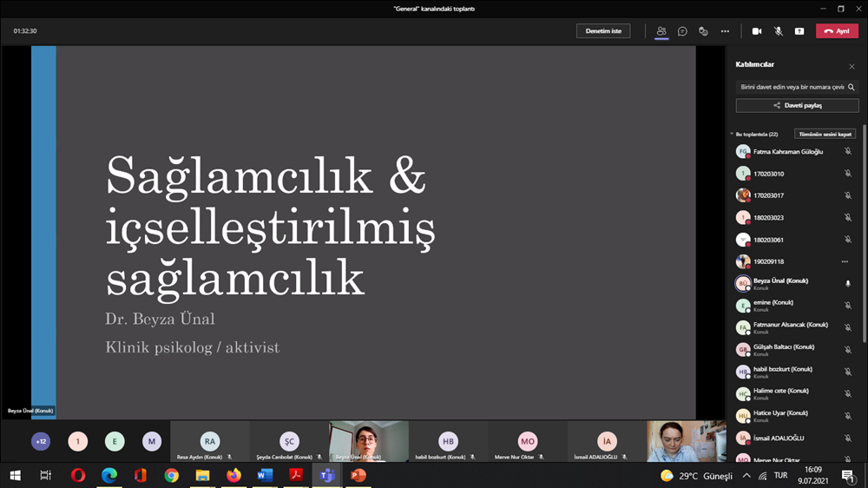Open the participants panel icon
868x488 pixels.
[x=661, y=31]
